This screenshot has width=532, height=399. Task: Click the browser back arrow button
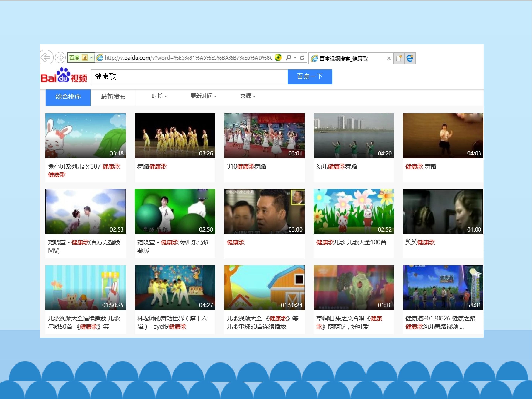pos(46,57)
